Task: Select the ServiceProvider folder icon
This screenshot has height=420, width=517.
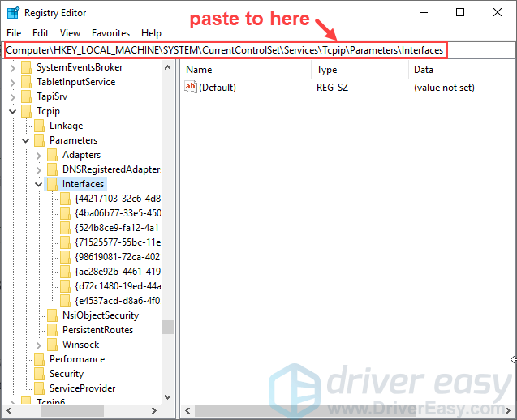Action: (x=39, y=388)
